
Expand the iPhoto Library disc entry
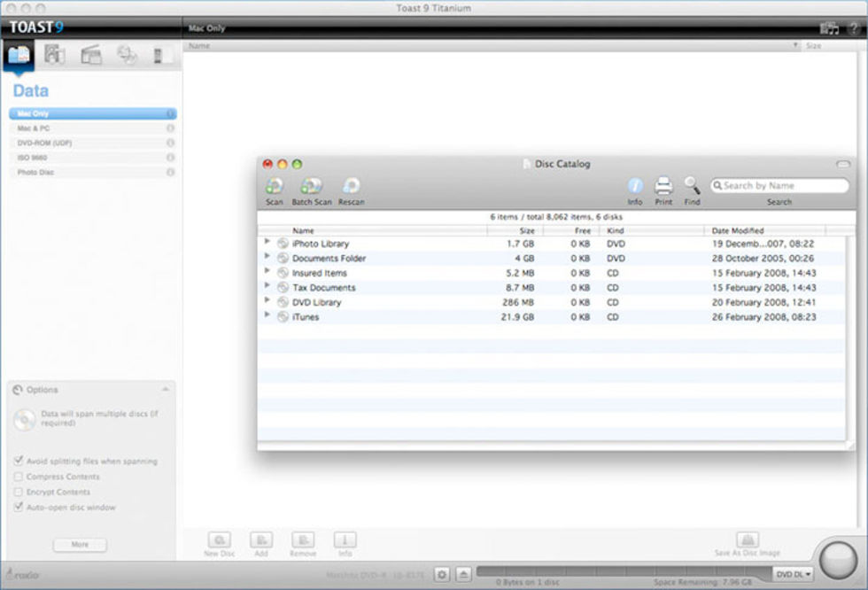(x=267, y=243)
